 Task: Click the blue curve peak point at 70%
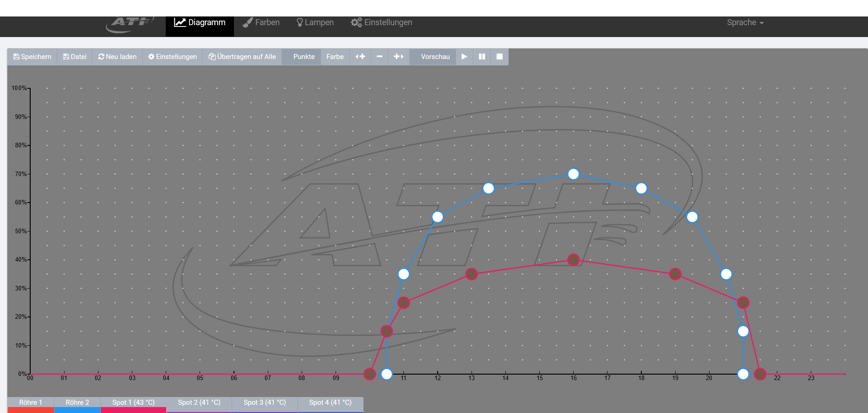pyautogui.click(x=573, y=174)
